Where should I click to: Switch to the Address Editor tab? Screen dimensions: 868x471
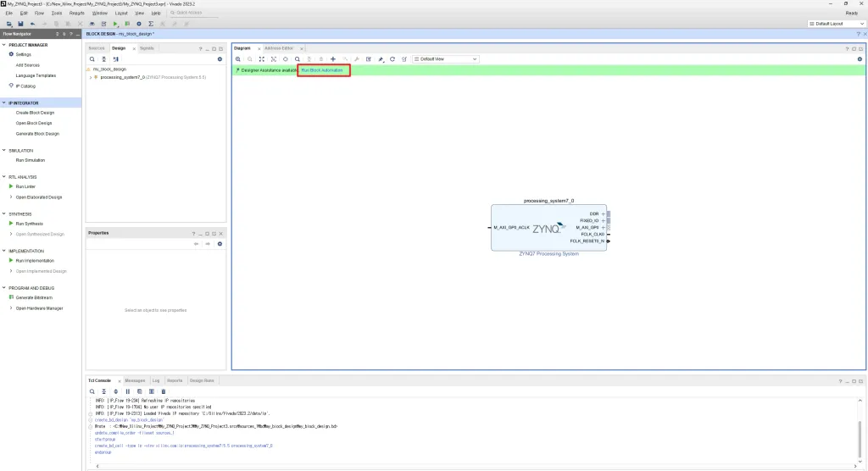[x=279, y=48]
